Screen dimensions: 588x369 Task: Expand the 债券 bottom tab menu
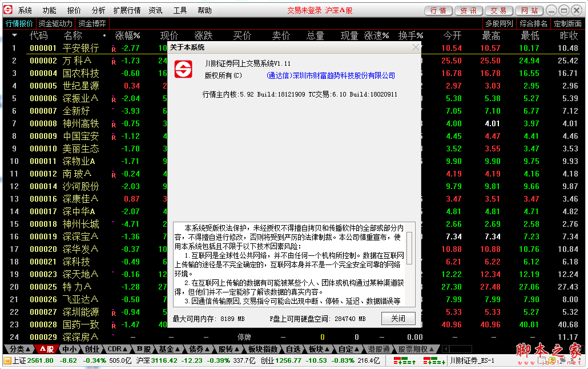tap(199, 349)
